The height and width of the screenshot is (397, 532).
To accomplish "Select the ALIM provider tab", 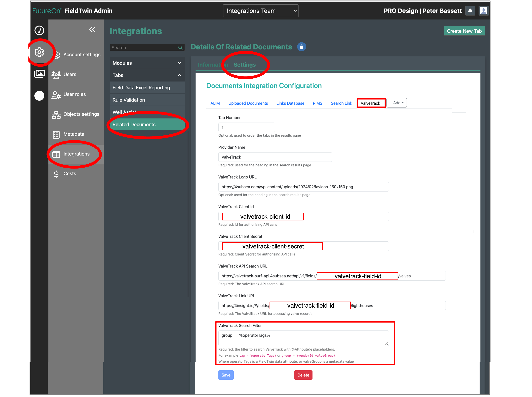I will 215,103.
